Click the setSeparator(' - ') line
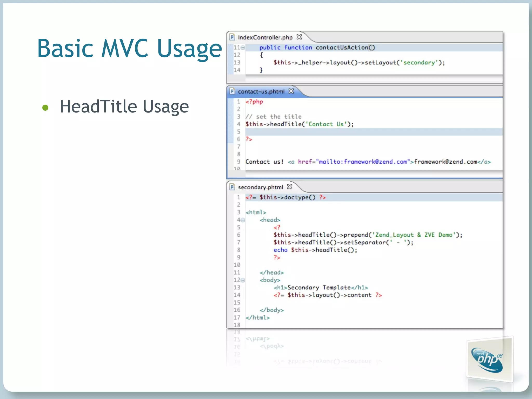This screenshot has width=532, height=399. tap(343, 242)
